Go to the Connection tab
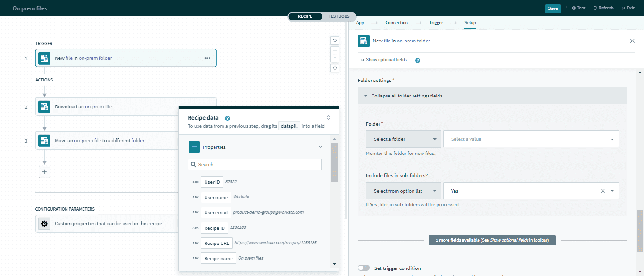644x276 pixels. coord(396,23)
